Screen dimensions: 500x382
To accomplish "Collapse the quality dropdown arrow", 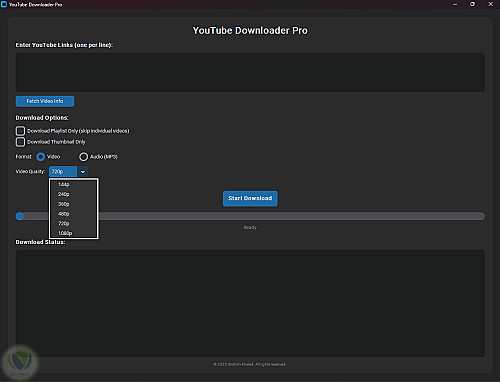I will click(83, 172).
